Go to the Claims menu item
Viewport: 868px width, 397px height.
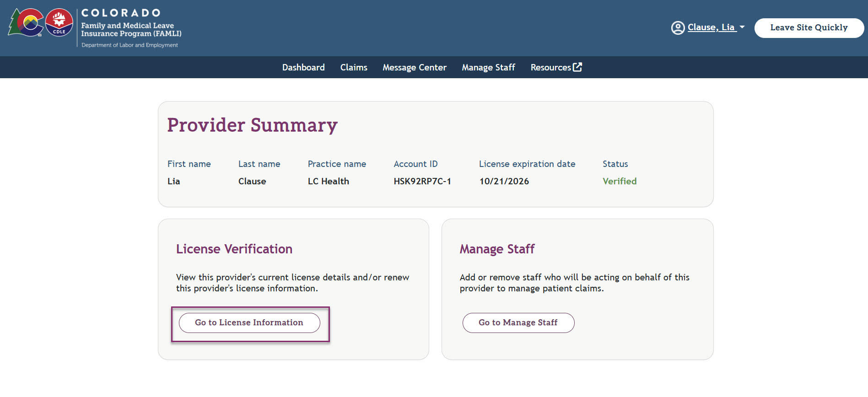[354, 67]
